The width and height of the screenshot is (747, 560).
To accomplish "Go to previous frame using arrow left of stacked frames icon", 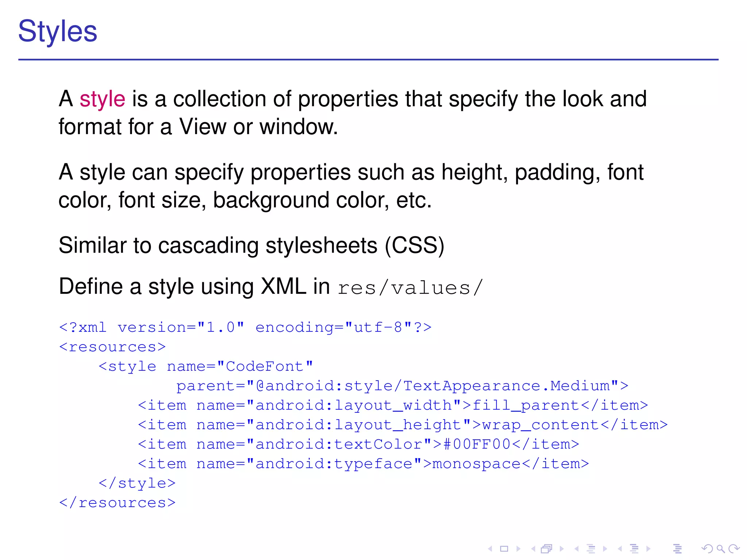I will point(533,548).
